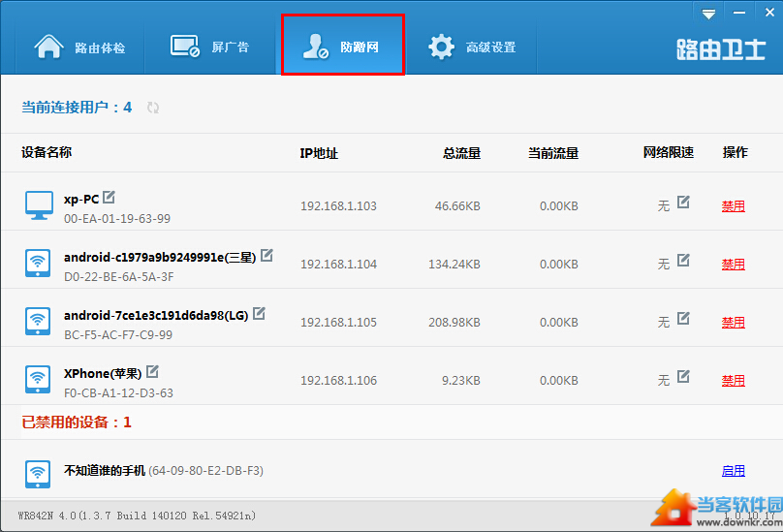Enable 不知道谁的手机 via 启用 link
Image resolution: width=783 pixels, height=532 pixels.
pos(733,471)
